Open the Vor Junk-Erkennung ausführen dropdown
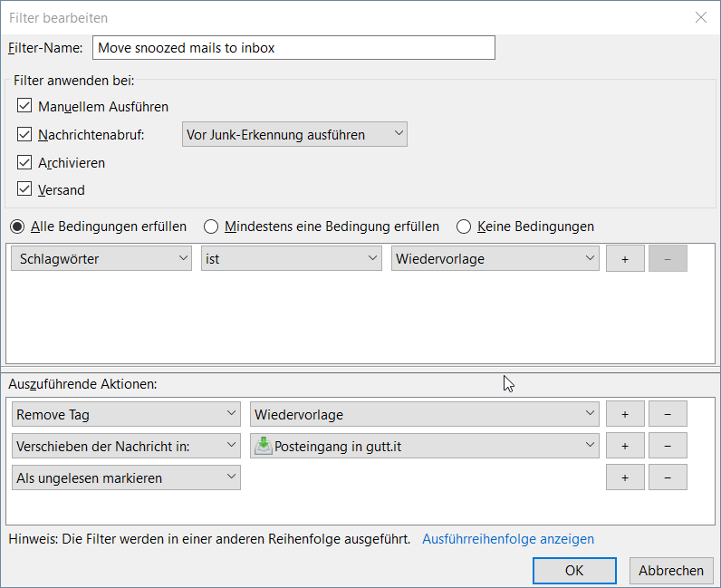 click(294, 135)
